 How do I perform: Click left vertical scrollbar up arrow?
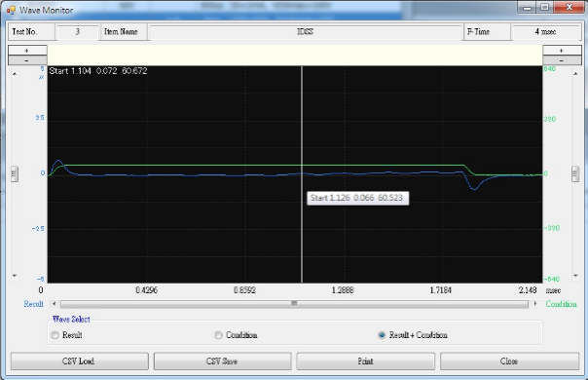(x=15, y=74)
